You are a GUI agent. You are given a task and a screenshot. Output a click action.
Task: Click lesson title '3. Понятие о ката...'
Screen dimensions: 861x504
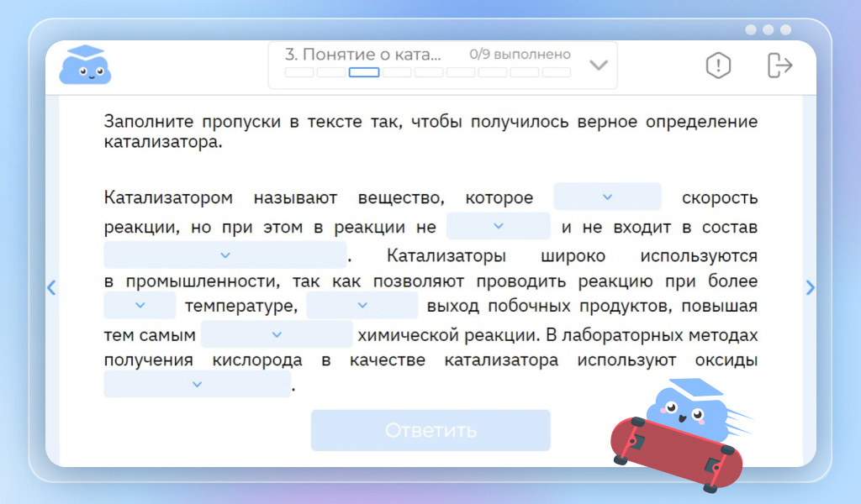tap(363, 55)
